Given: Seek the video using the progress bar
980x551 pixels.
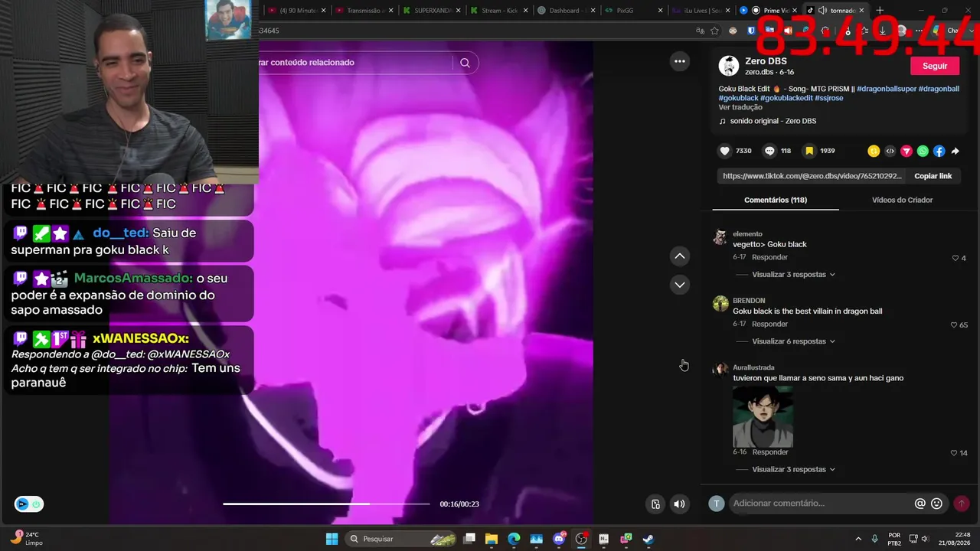Looking at the screenshot, I should pyautogui.click(x=326, y=504).
